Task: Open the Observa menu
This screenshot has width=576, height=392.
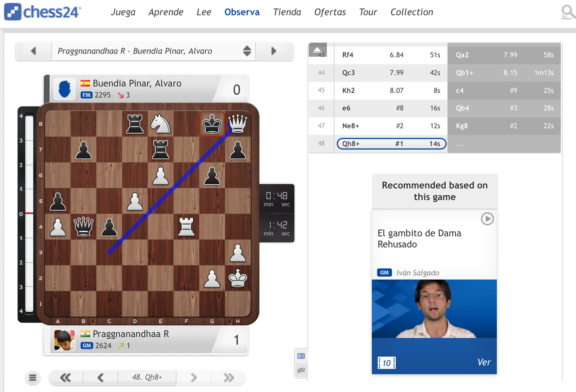Action: (x=242, y=12)
